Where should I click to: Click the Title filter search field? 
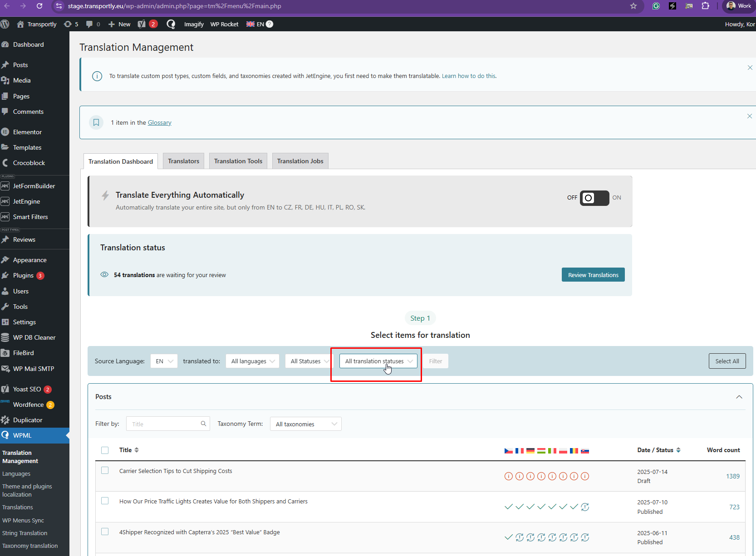tap(164, 424)
